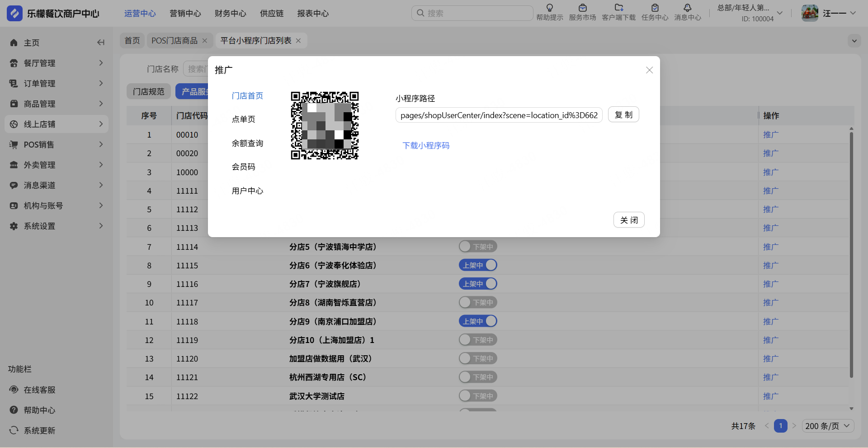The image size is (868, 448).
Task: Click the user avatar picture
Action: 810,13
